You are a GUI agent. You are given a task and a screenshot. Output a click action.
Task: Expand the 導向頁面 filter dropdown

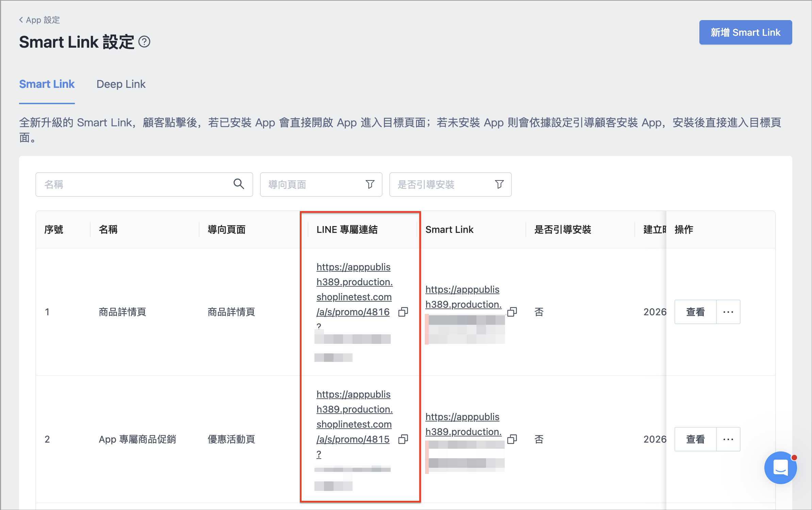point(321,185)
